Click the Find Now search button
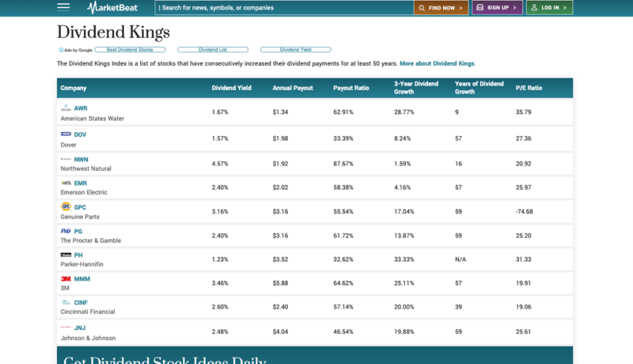This screenshot has width=633, height=364. pos(441,8)
